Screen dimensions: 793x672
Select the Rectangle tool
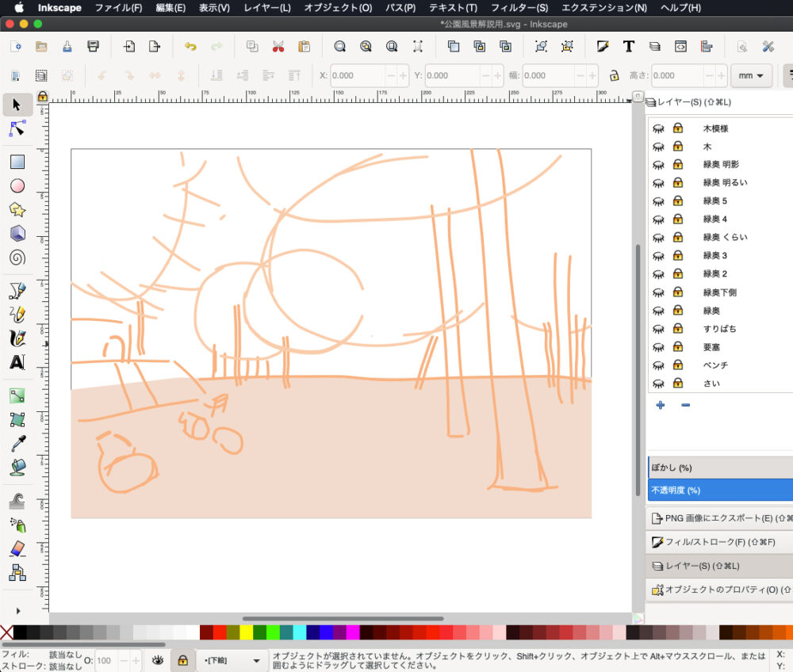(x=17, y=162)
